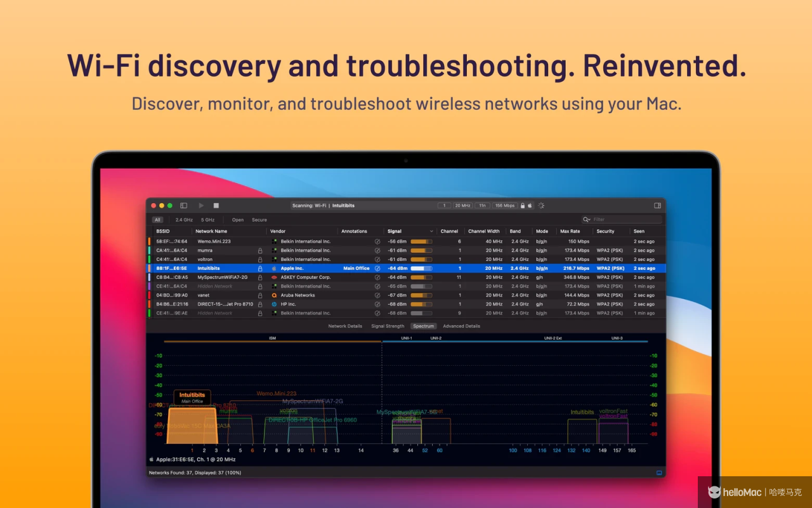The image size is (812, 508).
Task: Sort by the Seen column header
Action: tap(639, 231)
